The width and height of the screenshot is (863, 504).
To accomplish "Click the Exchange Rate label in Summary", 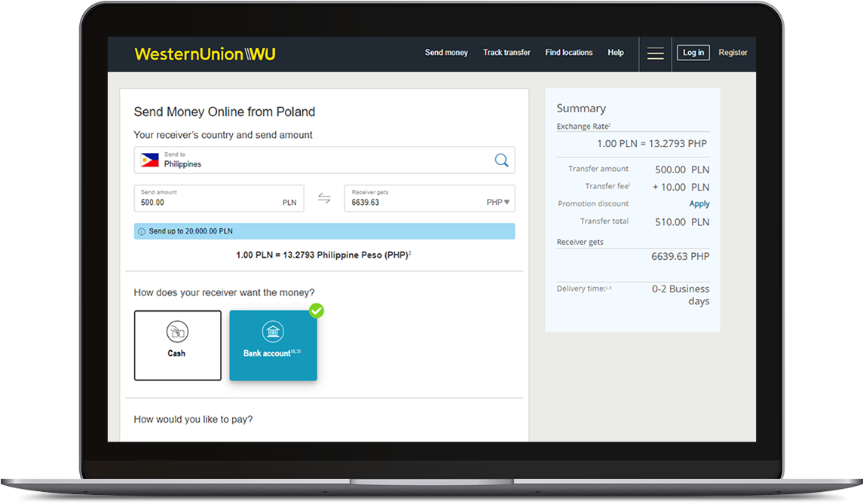I will click(583, 126).
